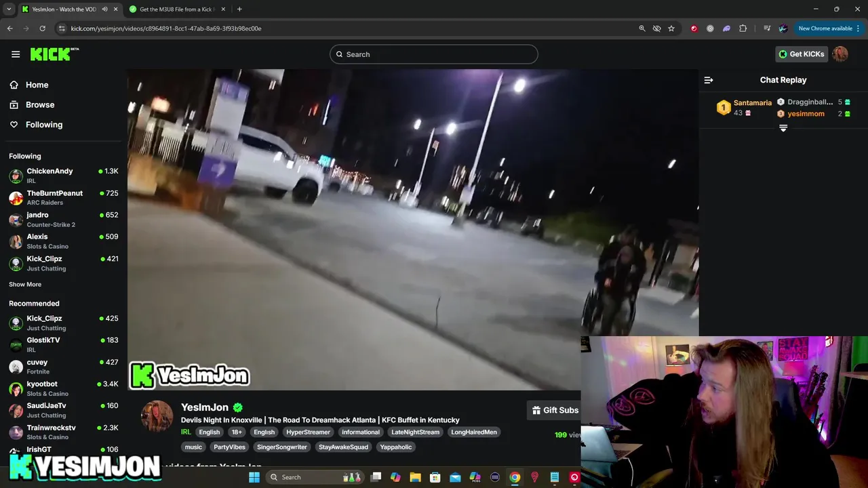Screen dimensions: 868x488
Task: Open the media controls icon
Action: tap(767, 28)
